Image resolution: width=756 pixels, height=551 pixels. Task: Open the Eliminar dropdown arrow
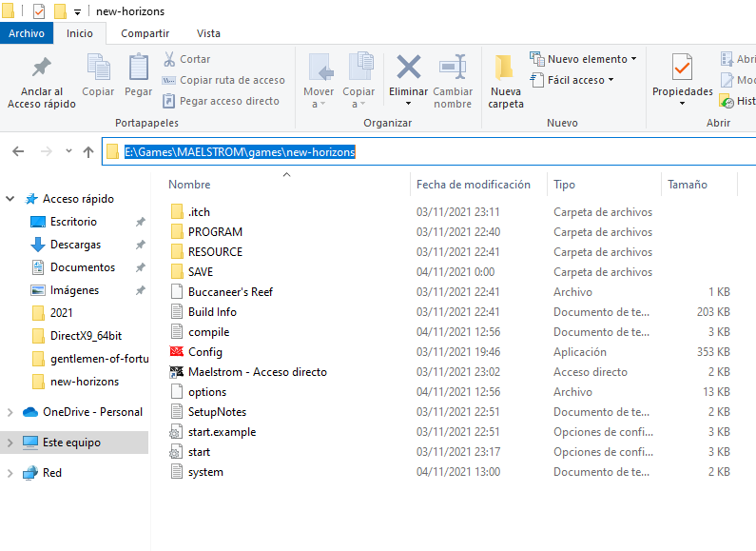coord(408,104)
